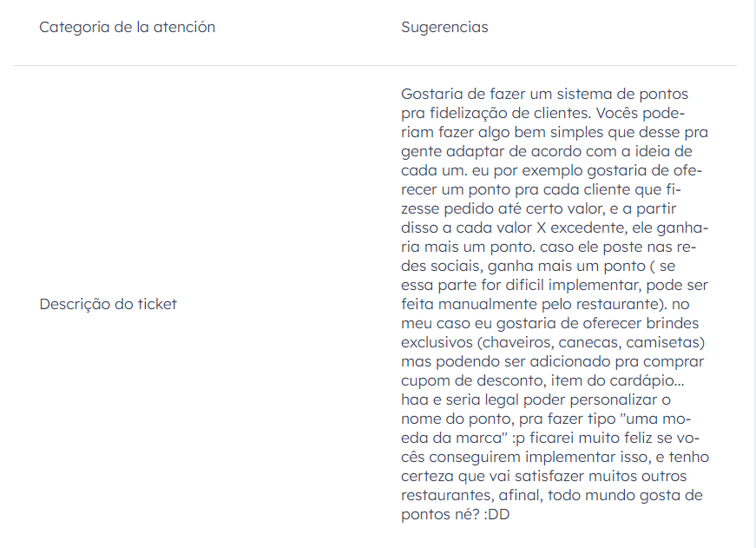Screen dimensions: 756x548
Task: Select the "Sugerencias" category value
Action: tap(444, 27)
